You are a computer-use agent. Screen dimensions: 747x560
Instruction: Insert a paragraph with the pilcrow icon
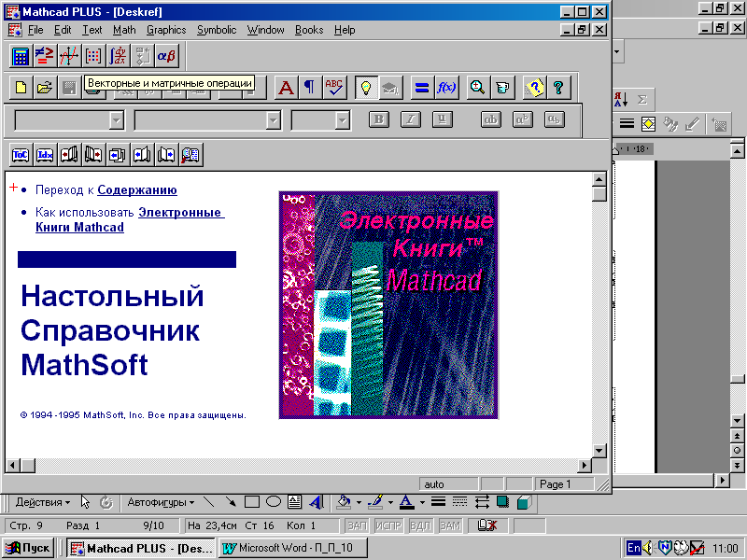[x=310, y=88]
